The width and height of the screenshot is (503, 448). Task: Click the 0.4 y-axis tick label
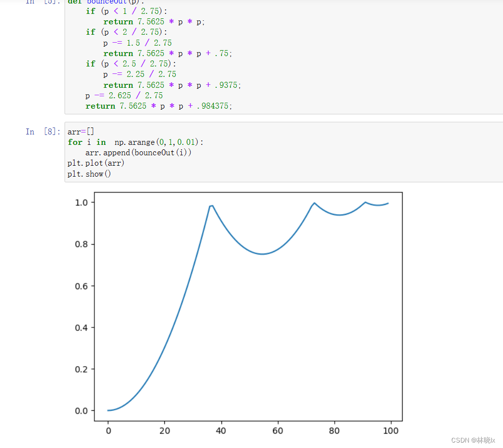(x=81, y=327)
